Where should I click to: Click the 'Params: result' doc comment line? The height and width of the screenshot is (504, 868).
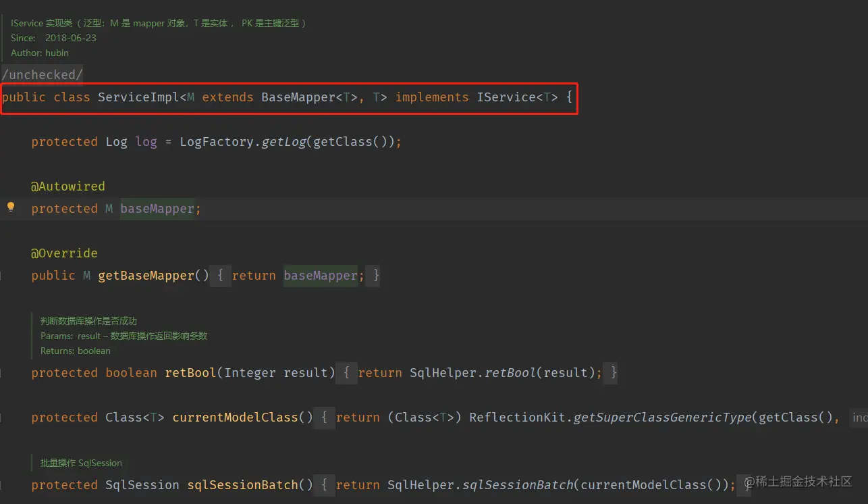tap(124, 336)
